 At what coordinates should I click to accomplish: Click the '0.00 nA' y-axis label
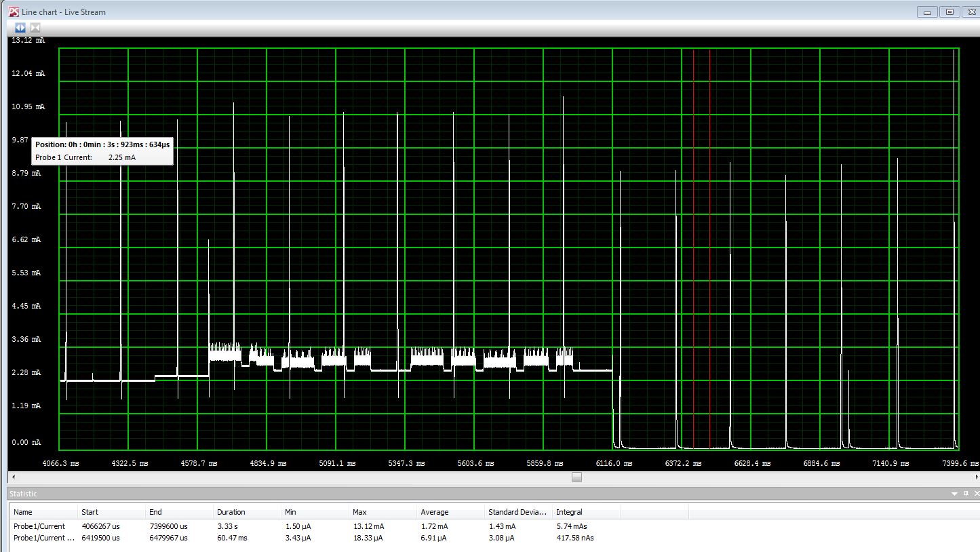pyautogui.click(x=26, y=442)
